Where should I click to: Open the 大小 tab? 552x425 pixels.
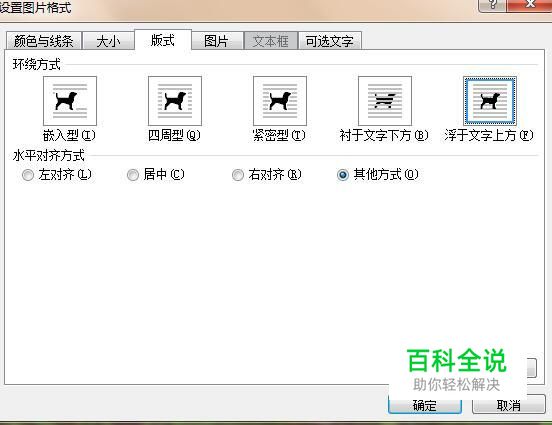point(108,41)
